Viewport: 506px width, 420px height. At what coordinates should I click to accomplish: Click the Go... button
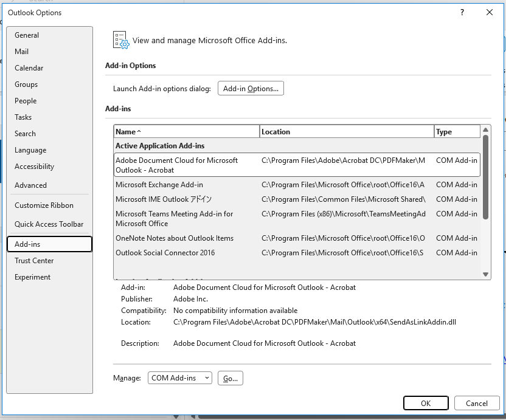230,379
